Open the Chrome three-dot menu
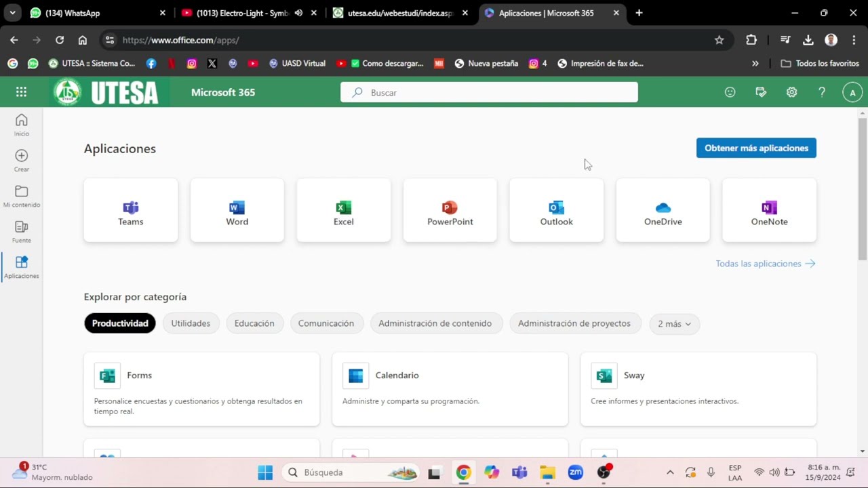868x488 pixels. click(854, 40)
